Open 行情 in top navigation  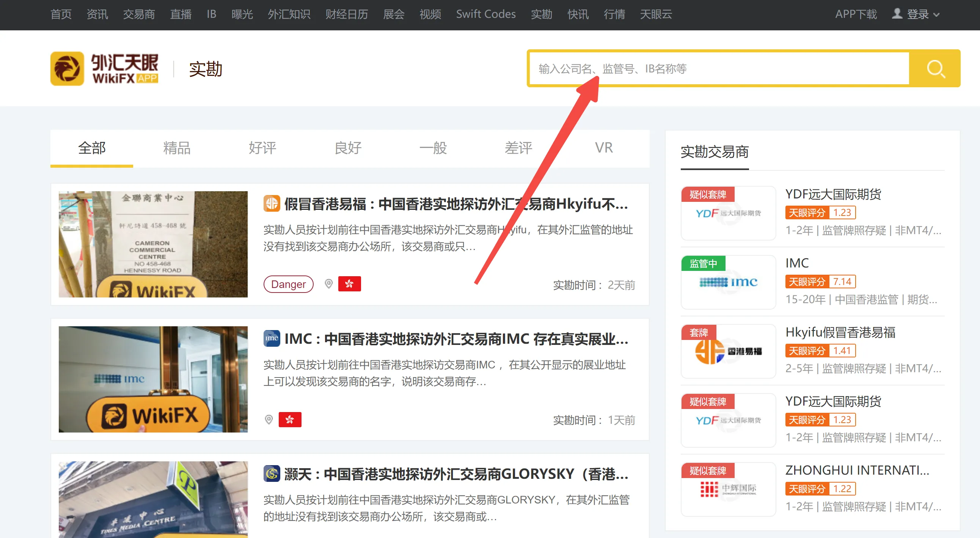point(614,14)
